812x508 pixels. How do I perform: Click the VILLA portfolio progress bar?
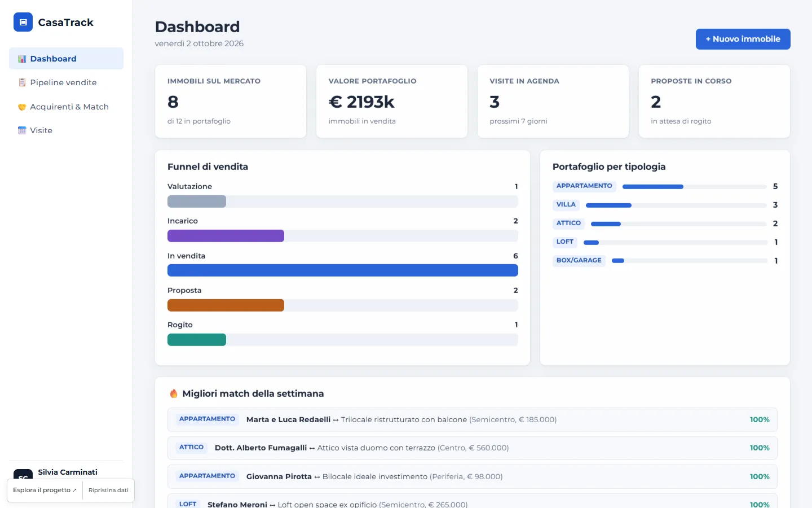tap(676, 205)
